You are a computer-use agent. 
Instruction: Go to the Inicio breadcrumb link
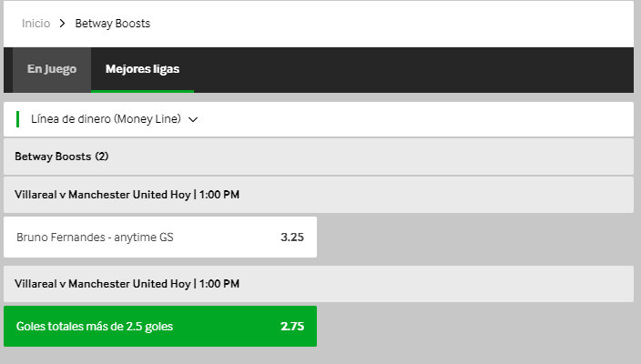click(x=36, y=24)
